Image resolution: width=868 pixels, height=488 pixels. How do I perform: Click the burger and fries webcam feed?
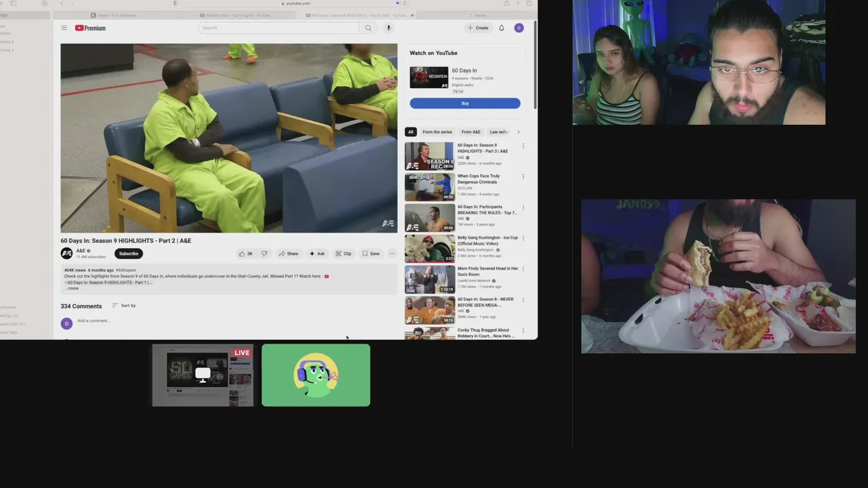point(718,276)
